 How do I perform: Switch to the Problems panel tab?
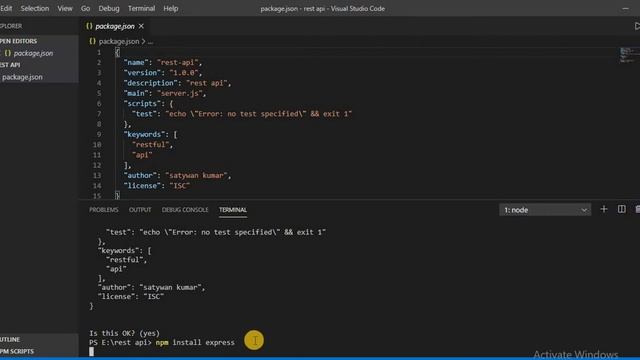click(x=104, y=210)
